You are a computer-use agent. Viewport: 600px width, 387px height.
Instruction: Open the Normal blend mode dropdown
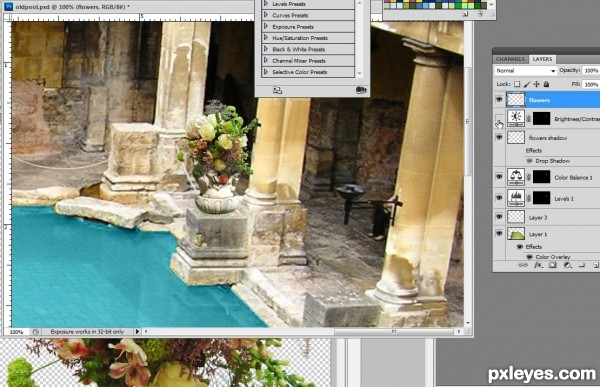[x=525, y=70]
